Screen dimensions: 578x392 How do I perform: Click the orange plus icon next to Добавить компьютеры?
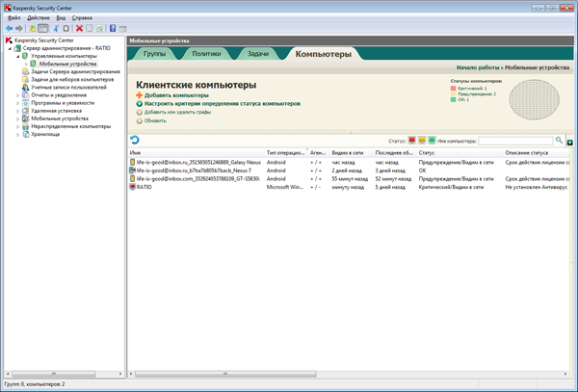tap(140, 95)
